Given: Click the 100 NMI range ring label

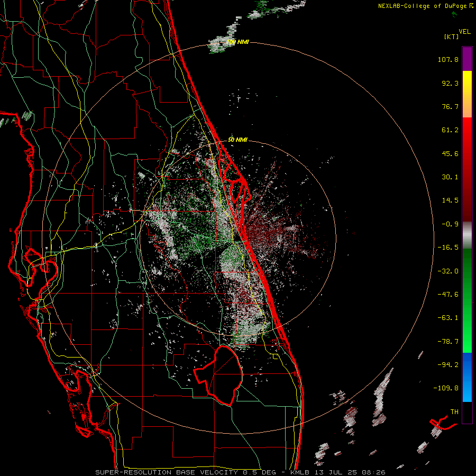Looking at the screenshot, I should (x=237, y=42).
